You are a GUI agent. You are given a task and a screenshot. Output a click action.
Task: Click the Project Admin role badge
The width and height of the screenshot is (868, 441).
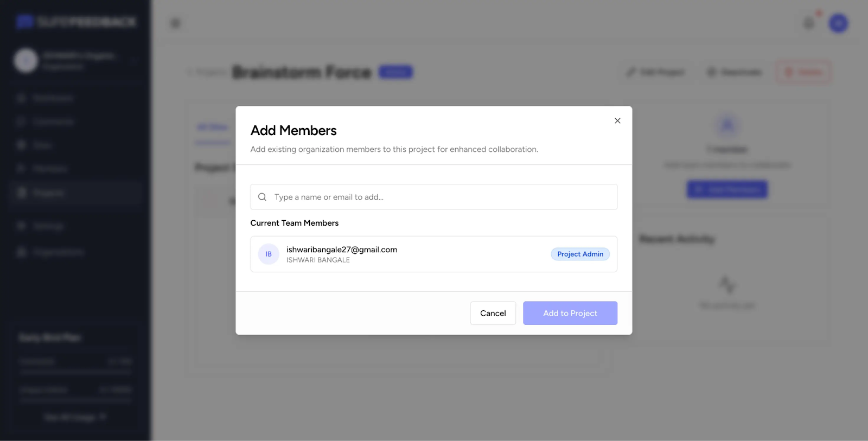tap(580, 254)
